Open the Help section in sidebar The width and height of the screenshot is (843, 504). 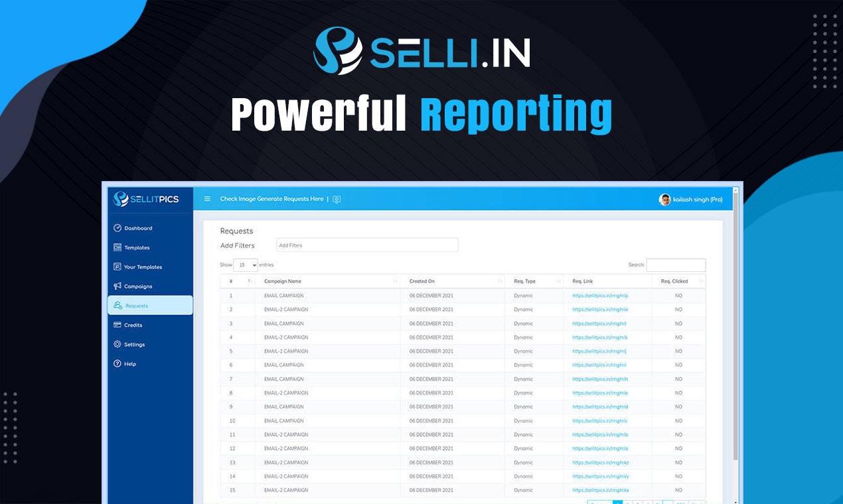(150, 363)
